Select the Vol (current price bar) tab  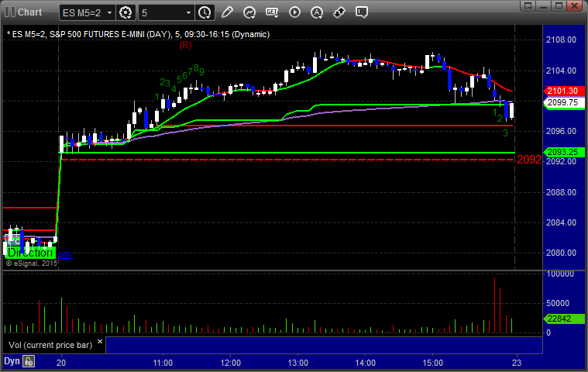click(x=50, y=345)
